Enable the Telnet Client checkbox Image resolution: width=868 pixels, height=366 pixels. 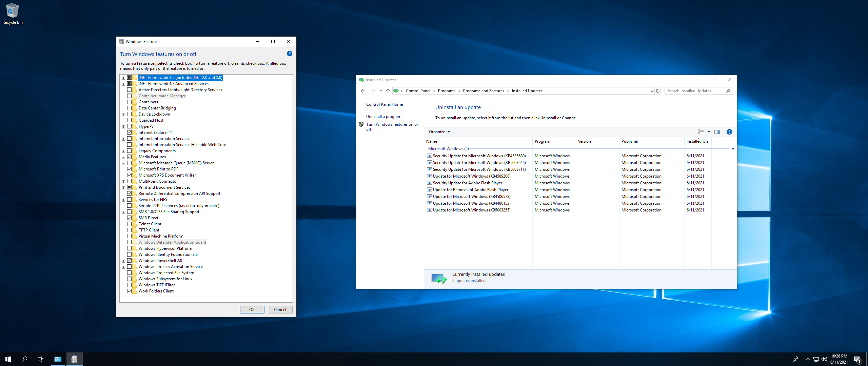[129, 224]
